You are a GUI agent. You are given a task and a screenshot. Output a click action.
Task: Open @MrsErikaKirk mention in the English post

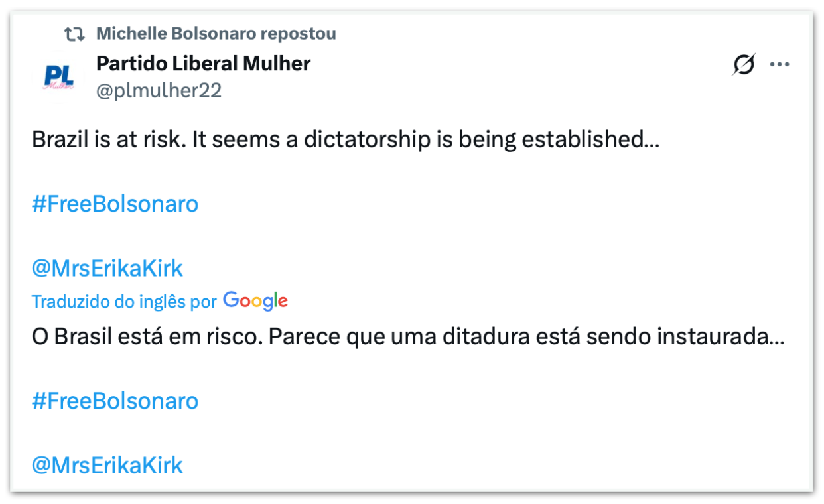[x=107, y=269]
